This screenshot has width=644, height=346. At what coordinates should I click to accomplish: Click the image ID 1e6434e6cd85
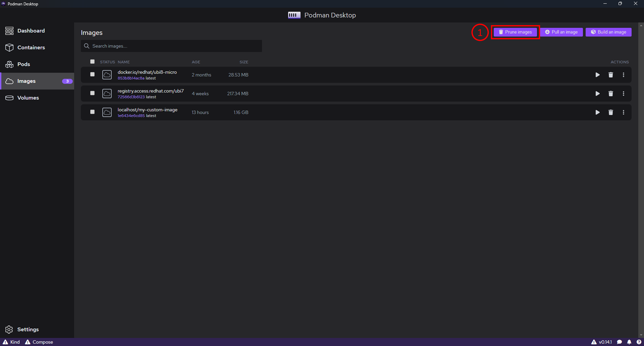131,116
